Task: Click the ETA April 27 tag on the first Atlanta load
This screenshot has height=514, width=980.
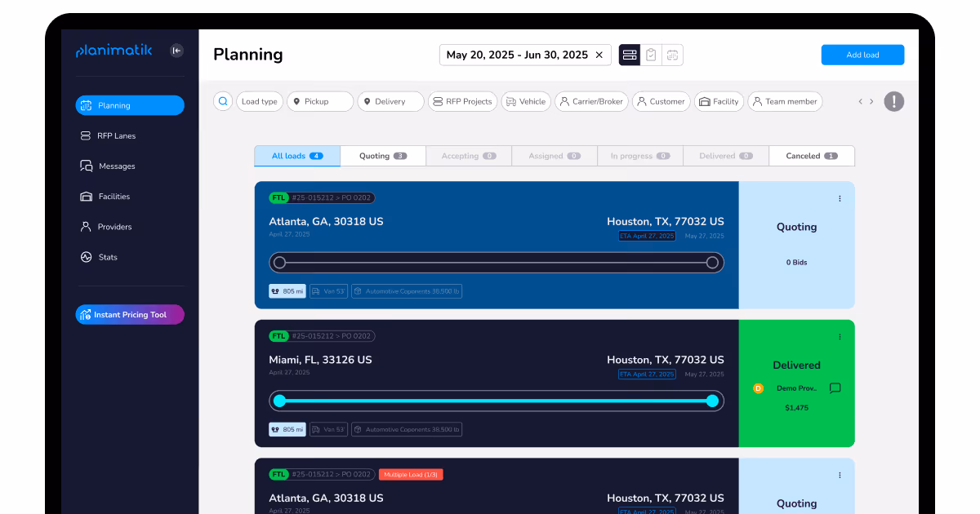Action: coord(647,236)
